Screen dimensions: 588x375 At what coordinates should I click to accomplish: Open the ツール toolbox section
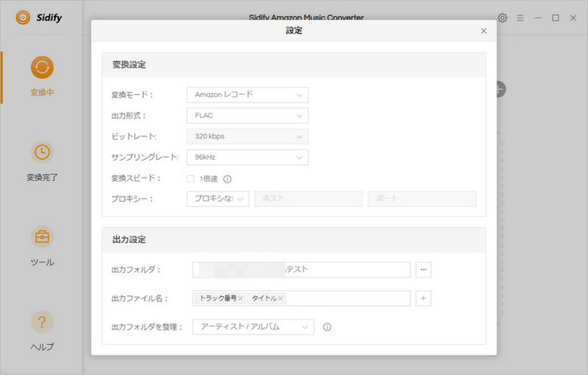(42, 246)
